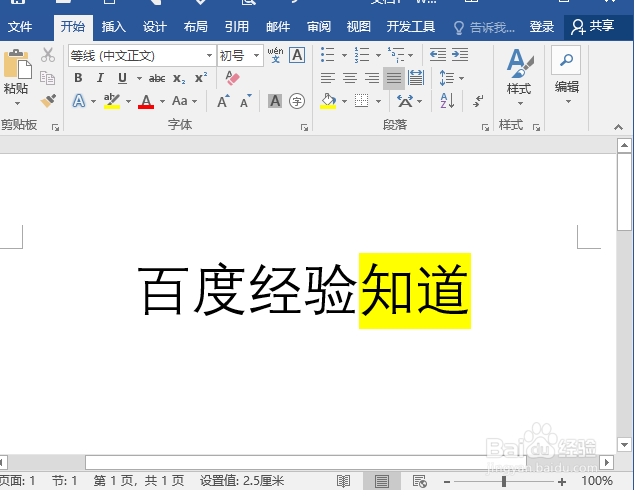Viewport: 634px width, 490px height.
Task: Toggle underline formatting
Action: point(123,78)
